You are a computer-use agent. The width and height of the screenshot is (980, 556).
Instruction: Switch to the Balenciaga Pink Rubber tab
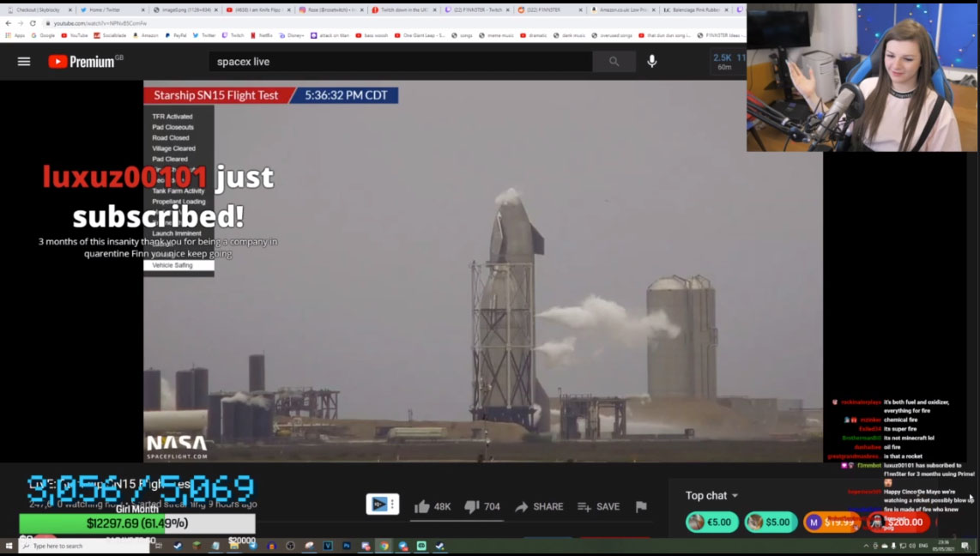click(x=695, y=10)
